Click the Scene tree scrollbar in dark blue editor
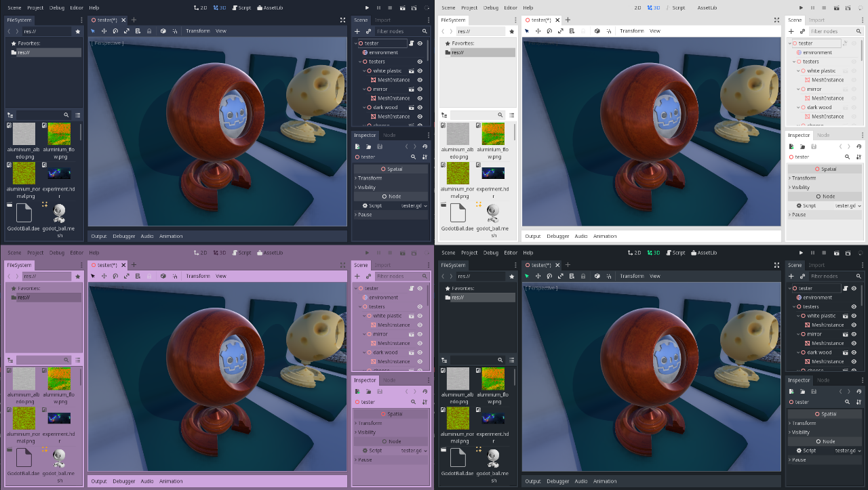 pos(429,51)
